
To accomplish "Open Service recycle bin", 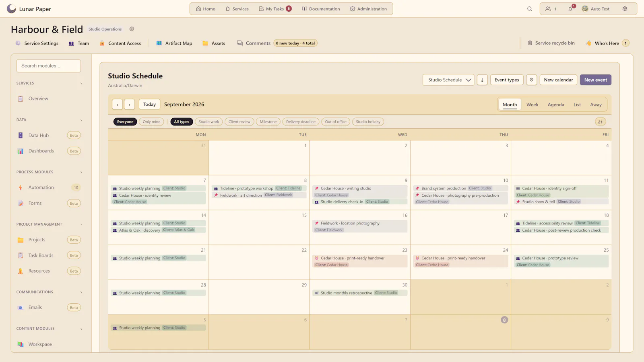I will tap(551, 43).
